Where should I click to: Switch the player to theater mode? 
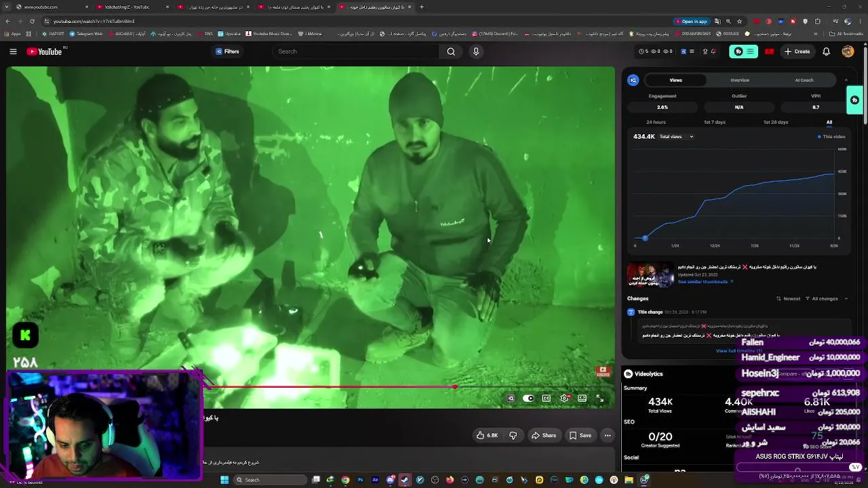coord(582,399)
